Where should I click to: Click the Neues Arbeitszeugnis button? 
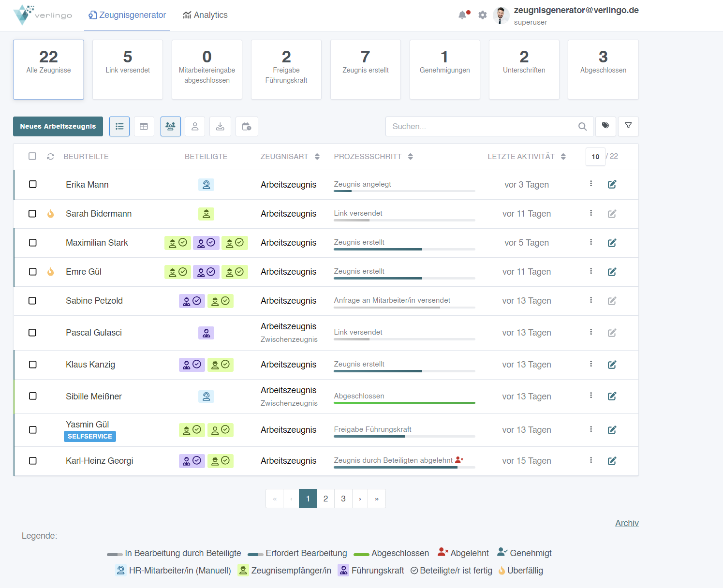coord(58,127)
